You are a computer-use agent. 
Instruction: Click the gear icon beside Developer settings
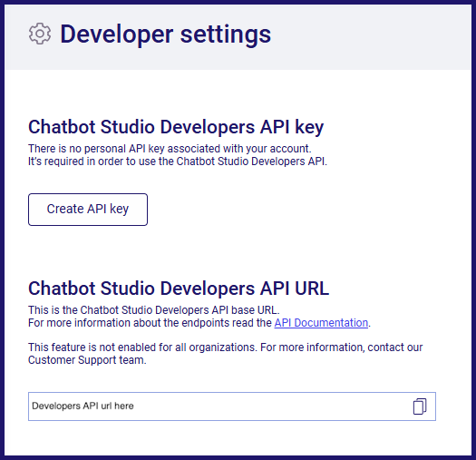point(40,34)
